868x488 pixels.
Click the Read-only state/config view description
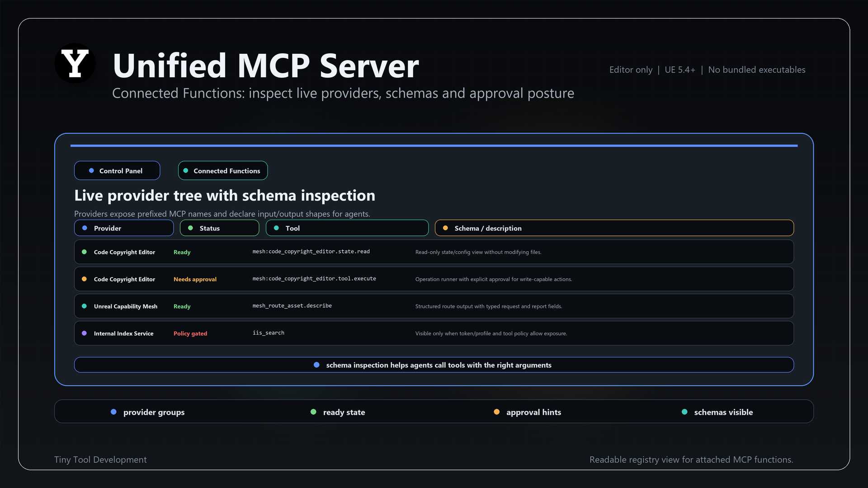pyautogui.click(x=478, y=252)
